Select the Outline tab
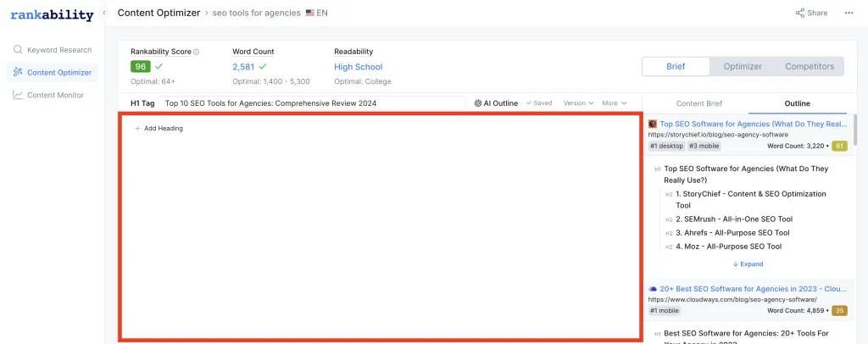The width and height of the screenshot is (868, 344). (x=797, y=103)
